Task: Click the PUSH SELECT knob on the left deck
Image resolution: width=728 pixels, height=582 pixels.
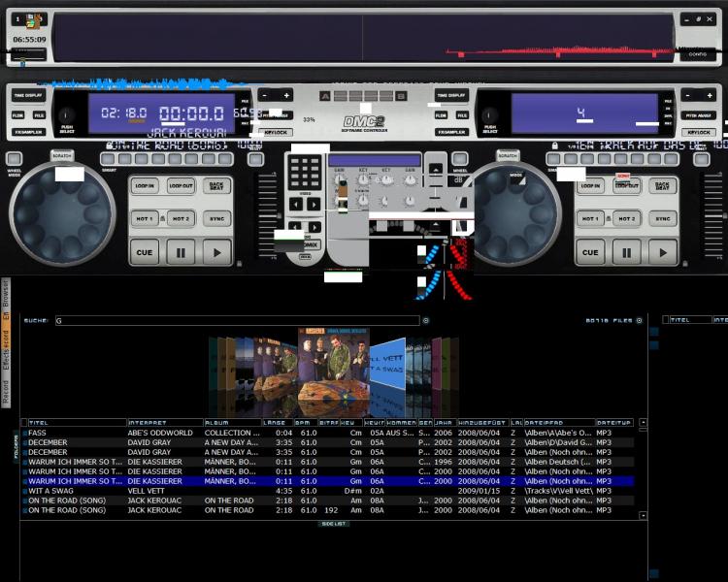Action: click(66, 115)
